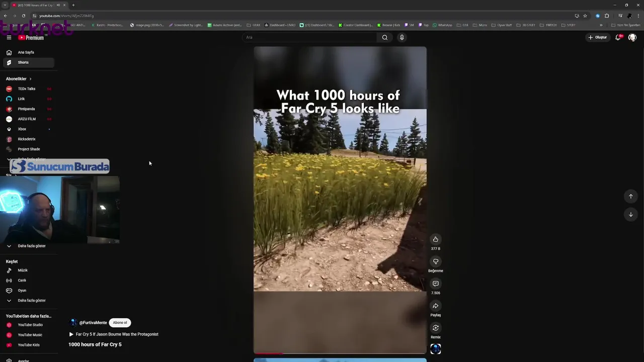Click the Ara search input field
Screen dimensions: 644x362
309,37
